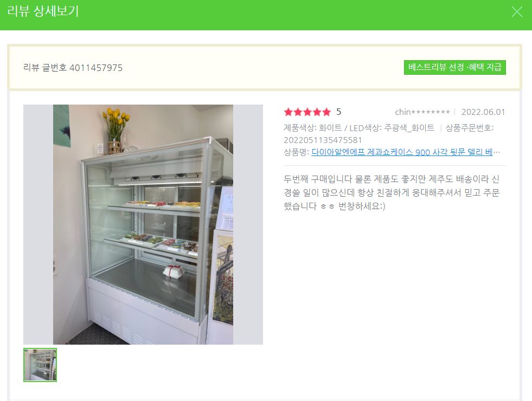Image resolution: width=532 pixels, height=401 pixels.
Task: Click the first rating star
Action: point(289,112)
